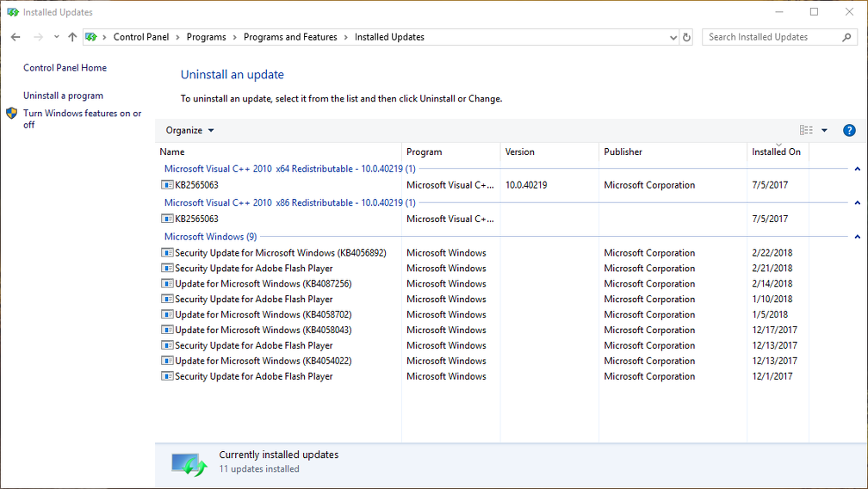Select Flash Player update installed 1/10/2018
868x489 pixels.
[253, 300]
